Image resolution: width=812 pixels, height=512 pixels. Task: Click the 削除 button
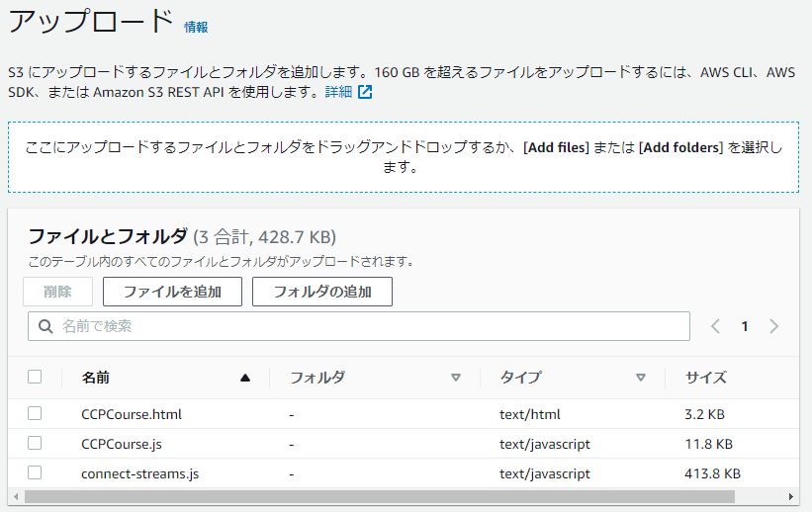58,292
